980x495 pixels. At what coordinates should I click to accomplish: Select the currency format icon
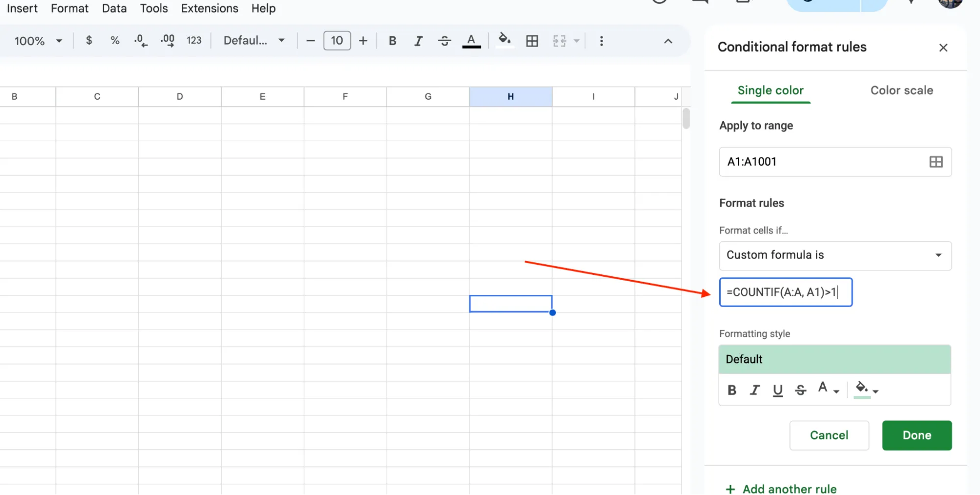[x=89, y=41]
